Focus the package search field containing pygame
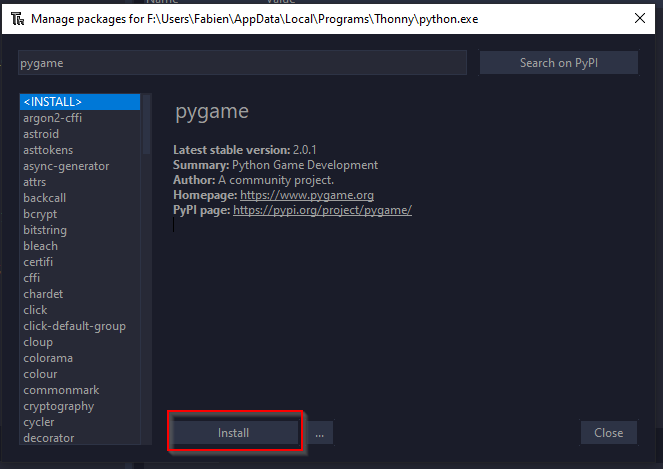 242,63
